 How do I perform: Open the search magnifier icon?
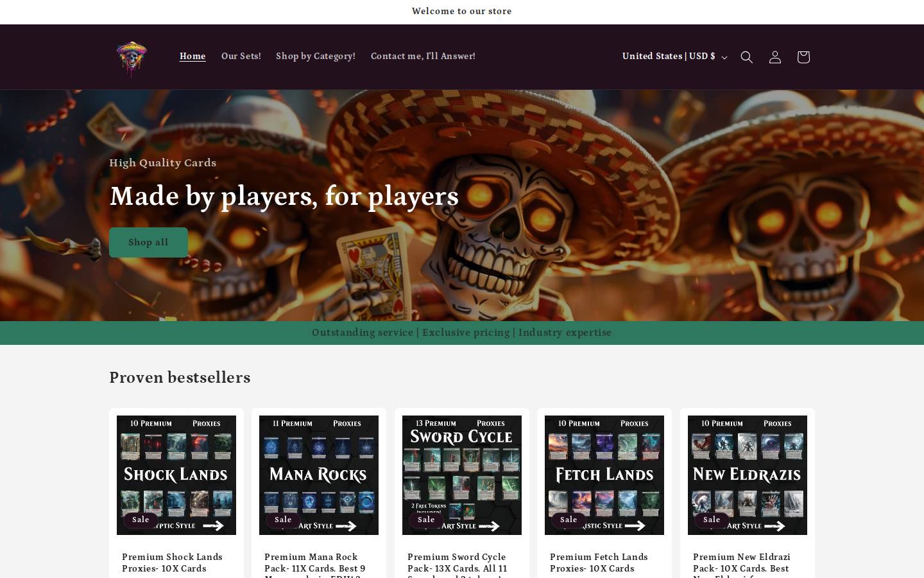coord(746,57)
